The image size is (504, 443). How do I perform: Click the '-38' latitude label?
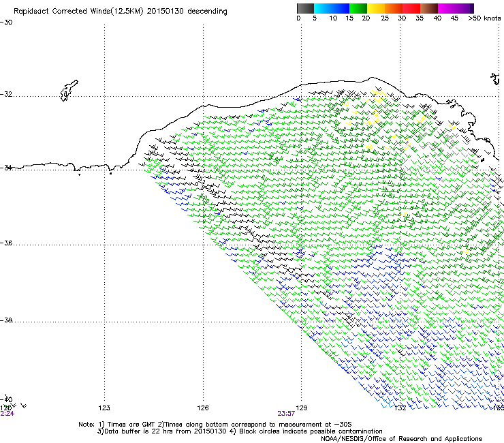tap(6, 320)
